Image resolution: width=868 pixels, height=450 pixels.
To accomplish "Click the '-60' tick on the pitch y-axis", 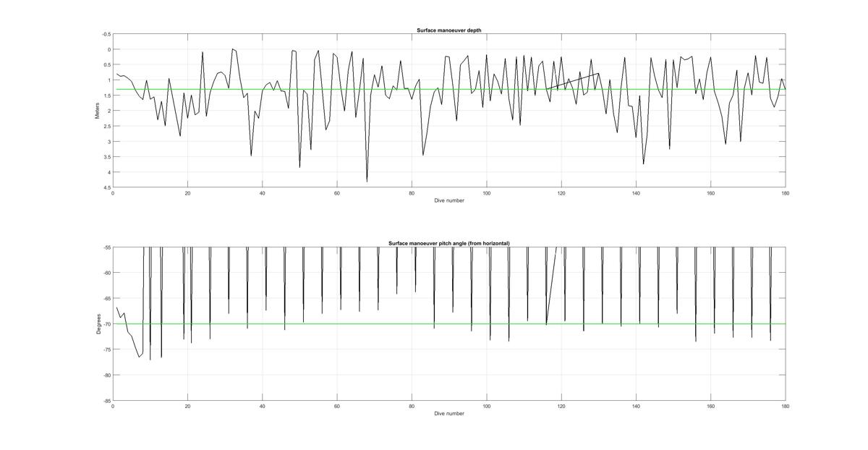I will pos(108,273).
